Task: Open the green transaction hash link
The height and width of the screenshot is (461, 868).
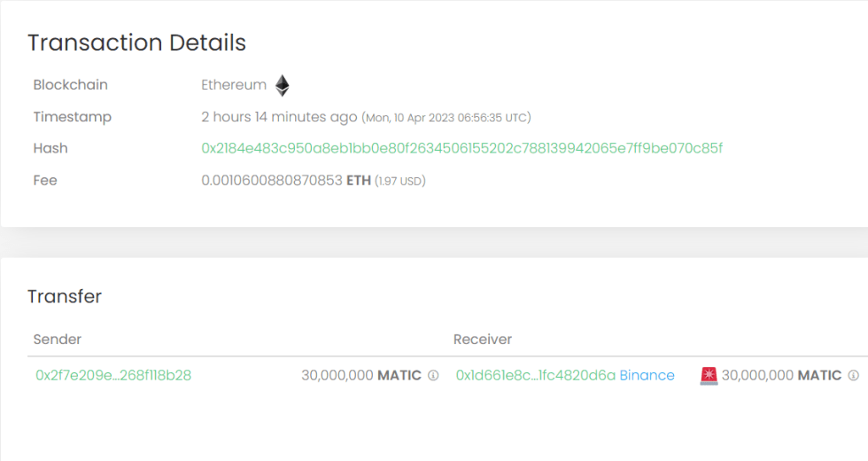Action: point(461,148)
